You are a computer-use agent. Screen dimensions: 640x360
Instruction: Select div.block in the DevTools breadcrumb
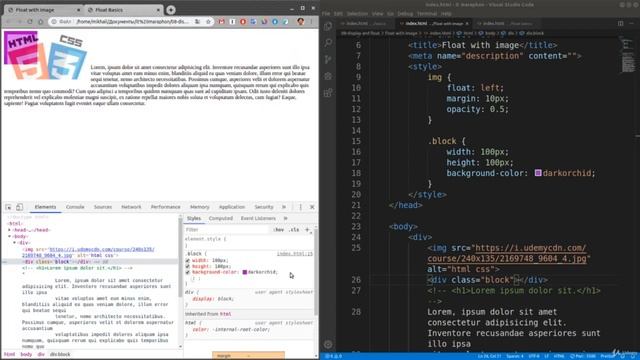60,354
